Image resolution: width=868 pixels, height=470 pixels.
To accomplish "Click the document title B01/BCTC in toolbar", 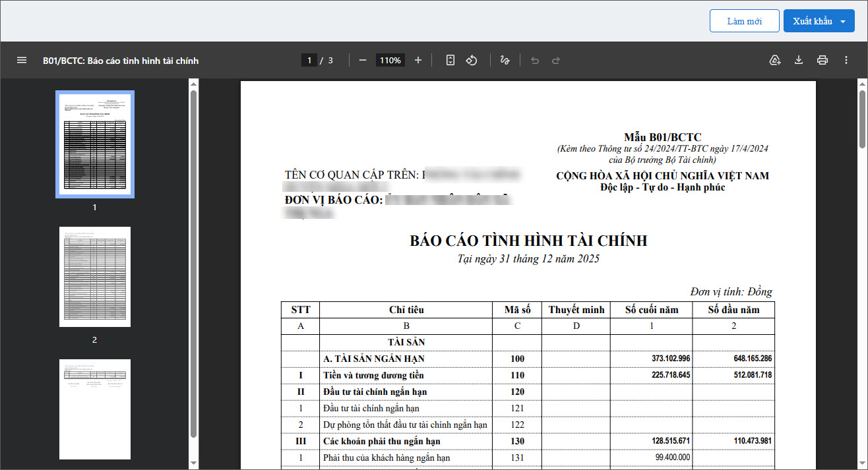I will (121, 61).
